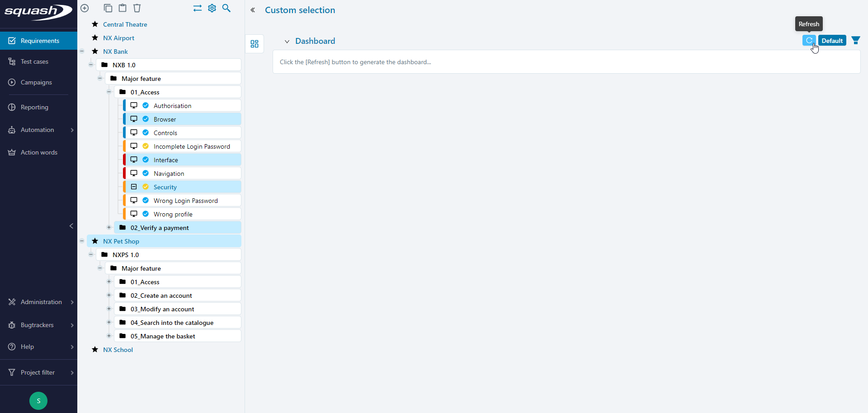
Task: Expand the 05_Manage the basket folder
Action: 109,336
